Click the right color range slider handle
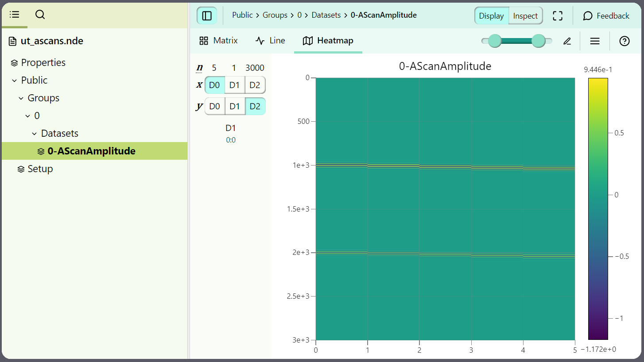 coord(538,41)
